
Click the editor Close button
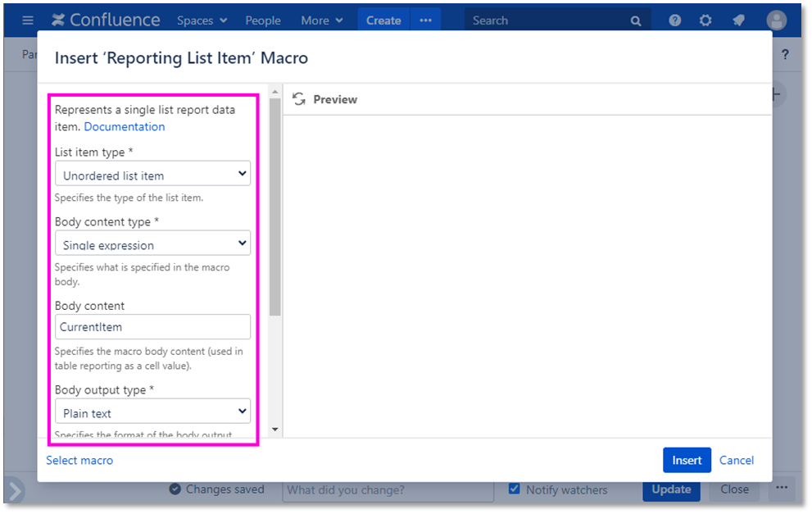734,489
